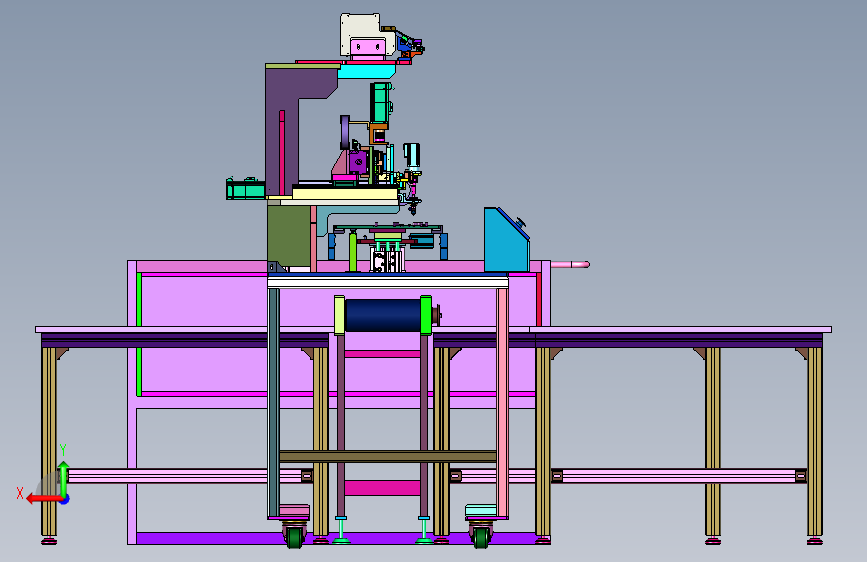Select the teal motor protruding left of the column
The image size is (867, 562).
246,189
